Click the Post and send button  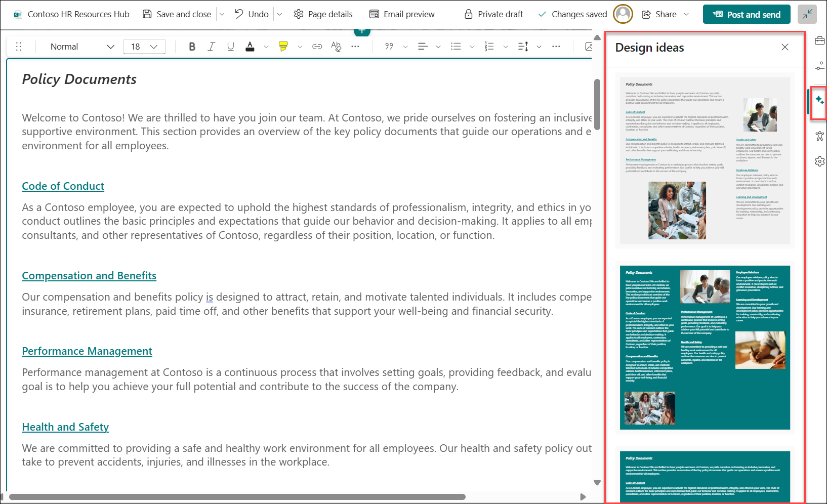click(746, 14)
